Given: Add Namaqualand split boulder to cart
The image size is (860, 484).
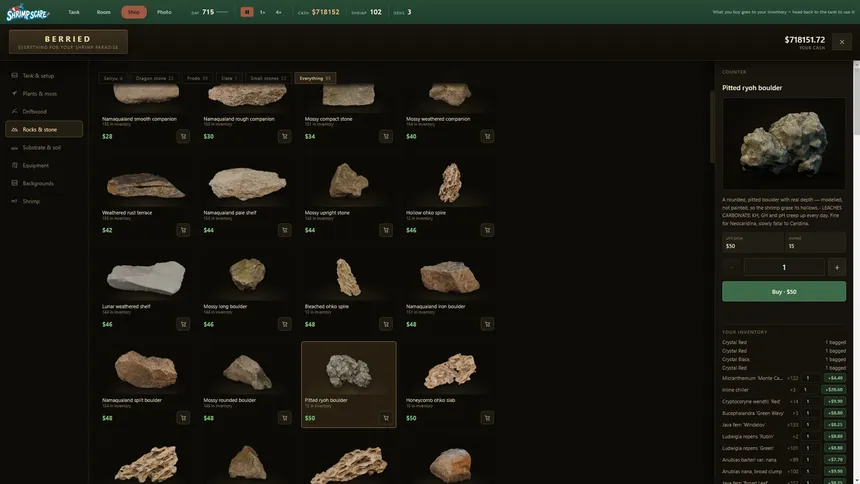Looking at the screenshot, I should point(183,418).
